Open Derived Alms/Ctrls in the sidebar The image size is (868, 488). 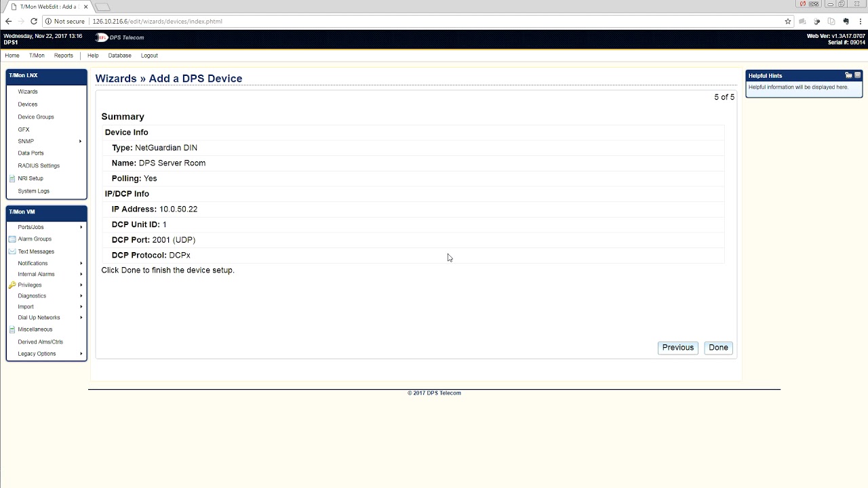pos(41,342)
